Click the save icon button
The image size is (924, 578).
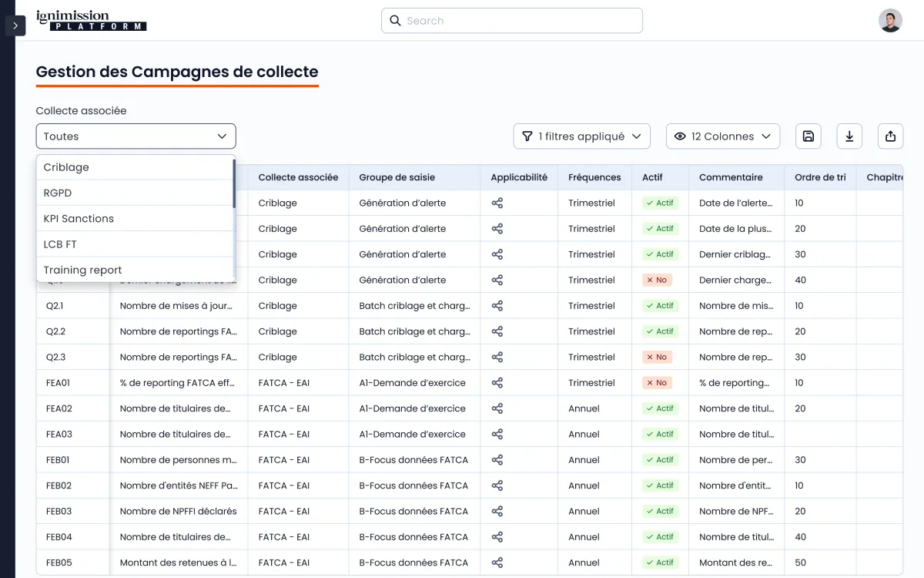pyautogui.click(x=808, y=136)
